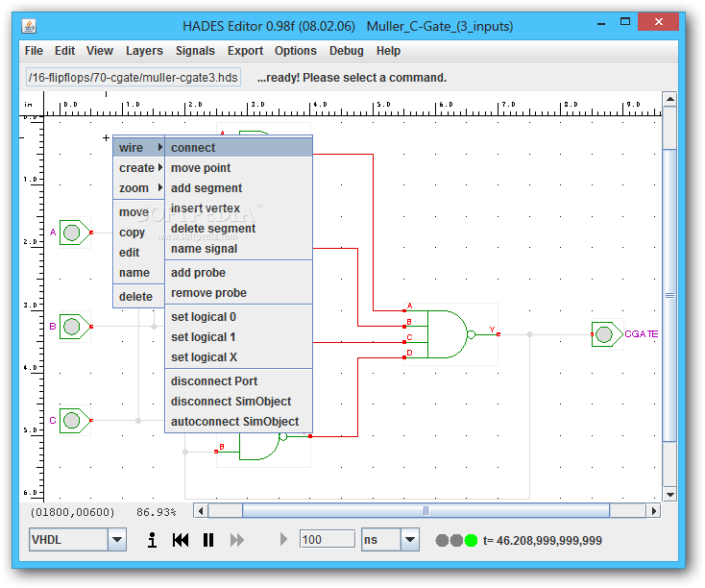Select the four-input NAND gate symbol
Viewport: 705px width, 588px height.
click(x=450, y=334)
